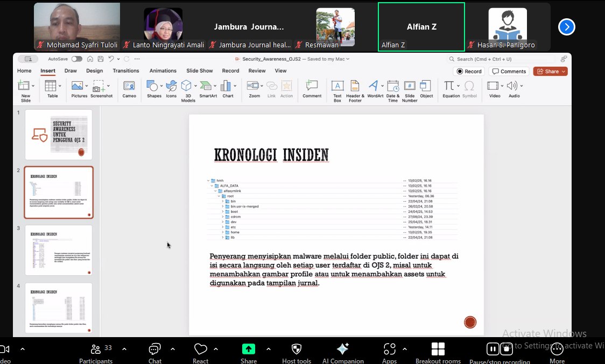This screenshot has height=364, width=605.
Task: Open Zoom Apps
Action: [x=389, y=353]
